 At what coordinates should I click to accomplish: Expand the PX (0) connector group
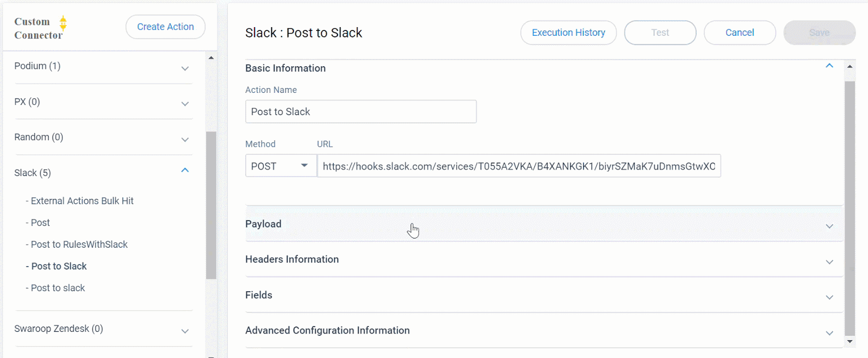[x=185, y=104]
